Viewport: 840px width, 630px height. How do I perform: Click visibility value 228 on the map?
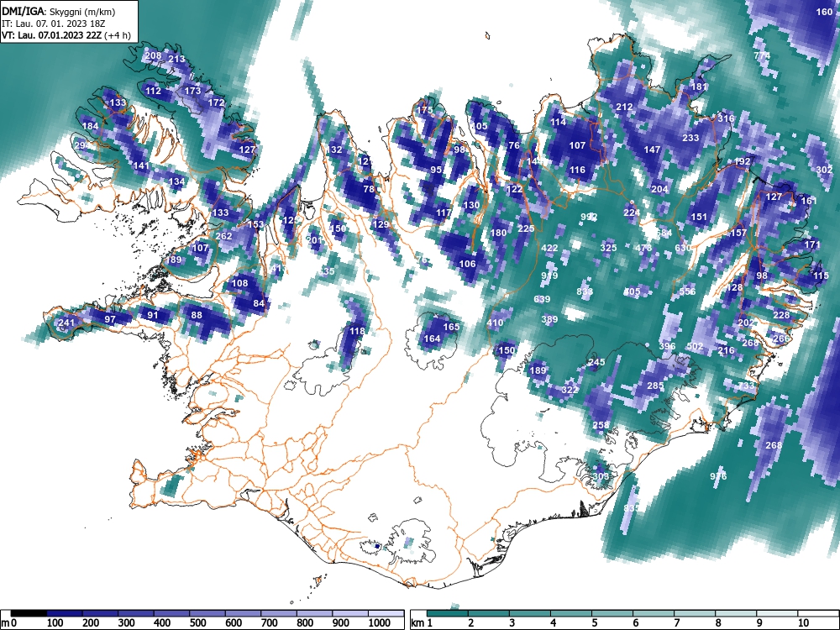(x=781, y=315)
